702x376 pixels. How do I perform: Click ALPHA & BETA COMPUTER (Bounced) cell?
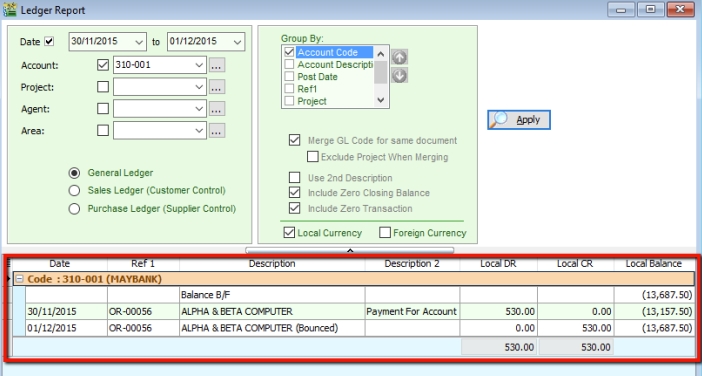[272, 328]
